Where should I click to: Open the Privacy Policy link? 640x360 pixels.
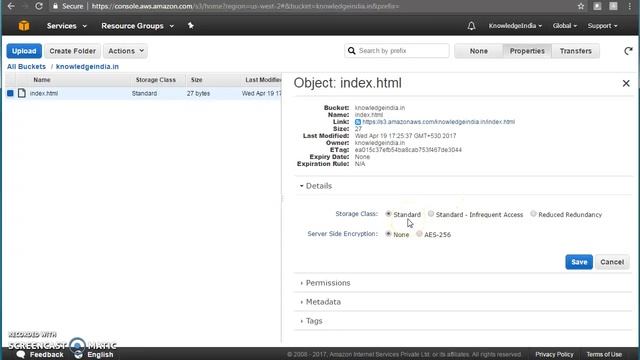pos(554,354)
